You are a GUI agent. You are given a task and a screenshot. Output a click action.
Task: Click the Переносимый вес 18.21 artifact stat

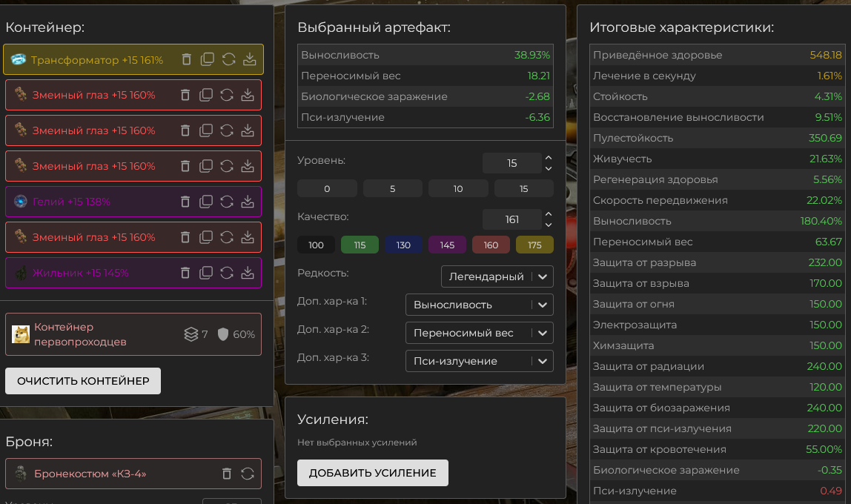(x=425, y=76)
